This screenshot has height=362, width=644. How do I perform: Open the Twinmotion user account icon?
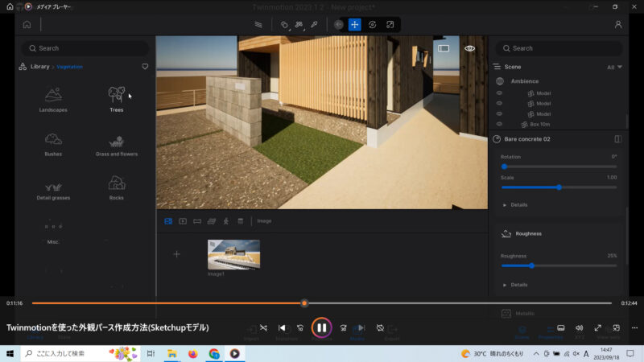617,25
